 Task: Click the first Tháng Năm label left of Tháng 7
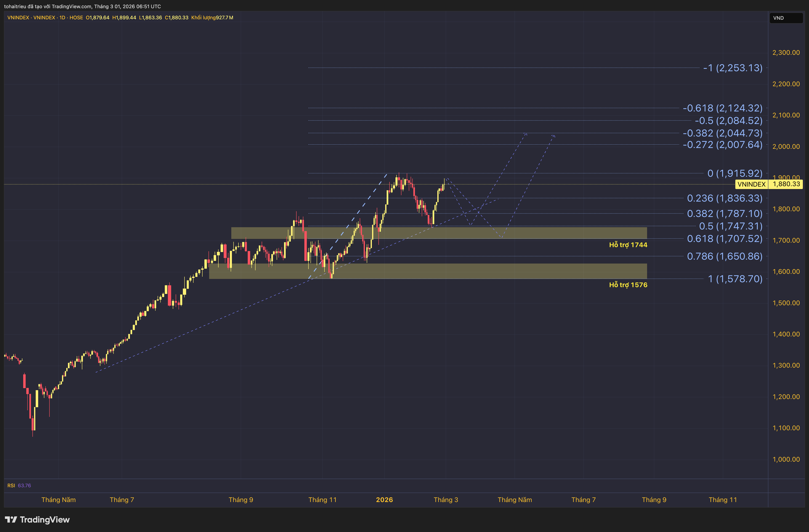[x=58, y=500]
